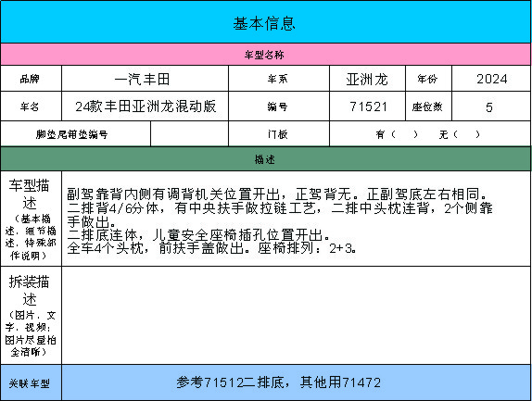This screenshot has width=532, height=401.
Task: Click the number cell 71521
Action: tap(367, 107)
